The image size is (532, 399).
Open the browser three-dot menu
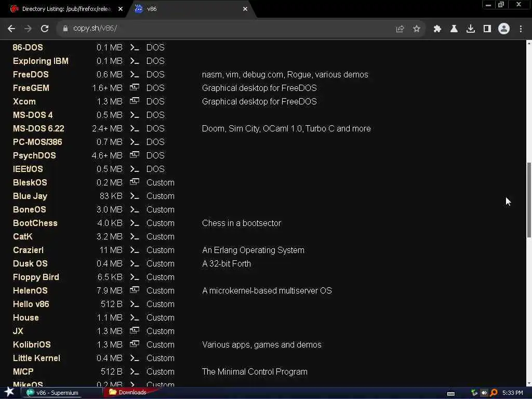[x=521, y=29]
